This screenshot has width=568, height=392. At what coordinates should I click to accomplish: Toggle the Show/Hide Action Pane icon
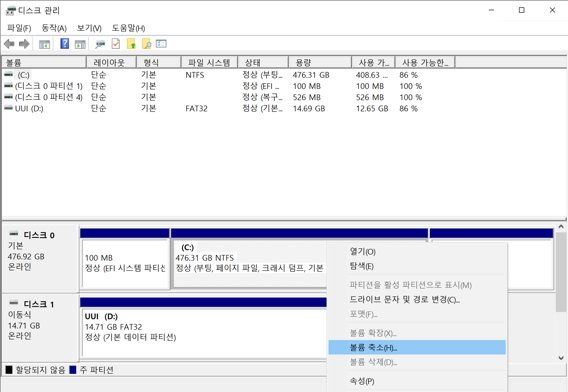[80, 44]
